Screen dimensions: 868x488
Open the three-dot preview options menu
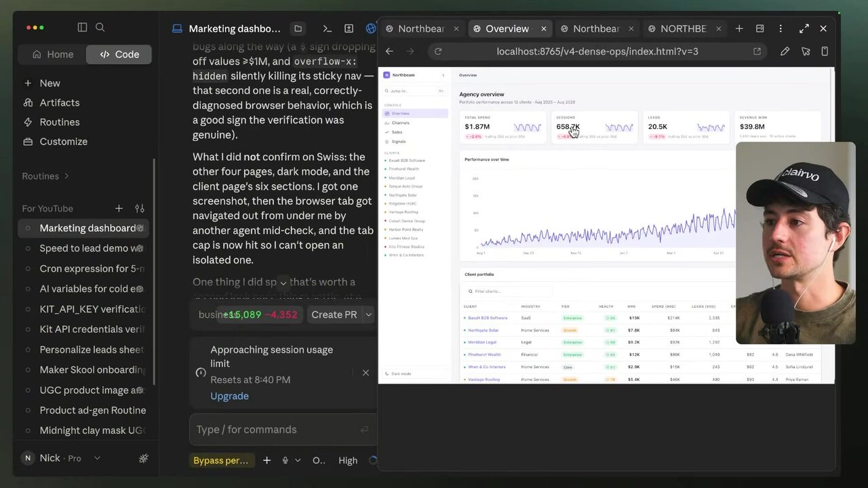pos(781,28)
